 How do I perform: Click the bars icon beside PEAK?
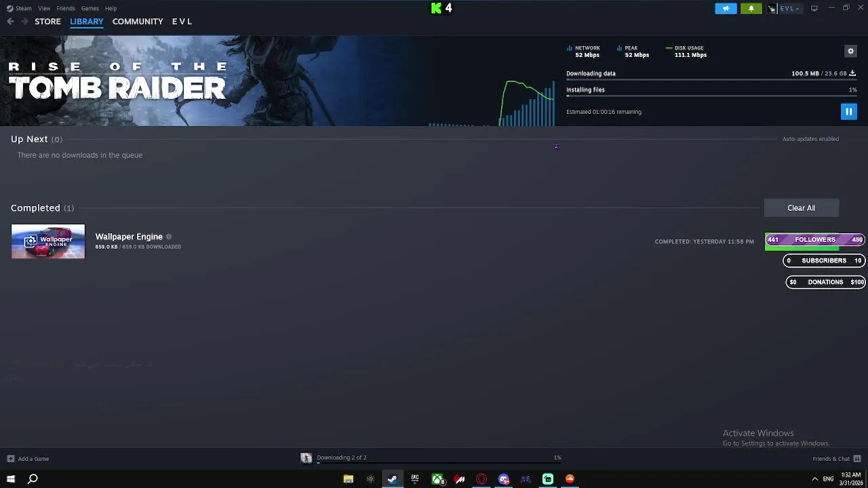click(620, 48)
